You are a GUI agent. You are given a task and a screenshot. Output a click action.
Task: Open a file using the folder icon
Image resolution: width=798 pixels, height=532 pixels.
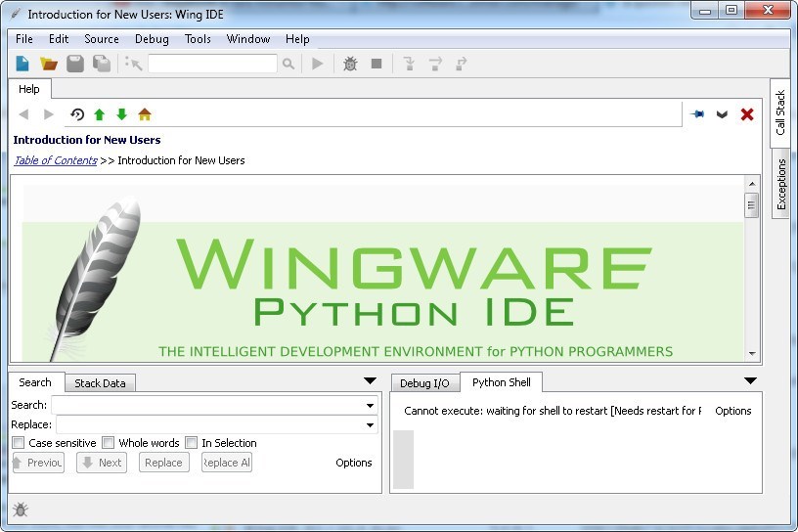pos(49,64)
